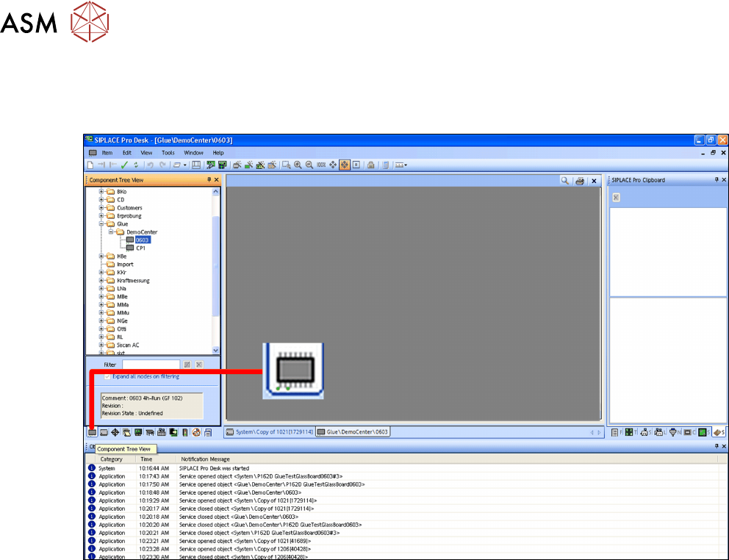Image resolution: width=729 pixels, height=560 pixels.
Task: Select the Import folder in tree
Action: point(125,264)
